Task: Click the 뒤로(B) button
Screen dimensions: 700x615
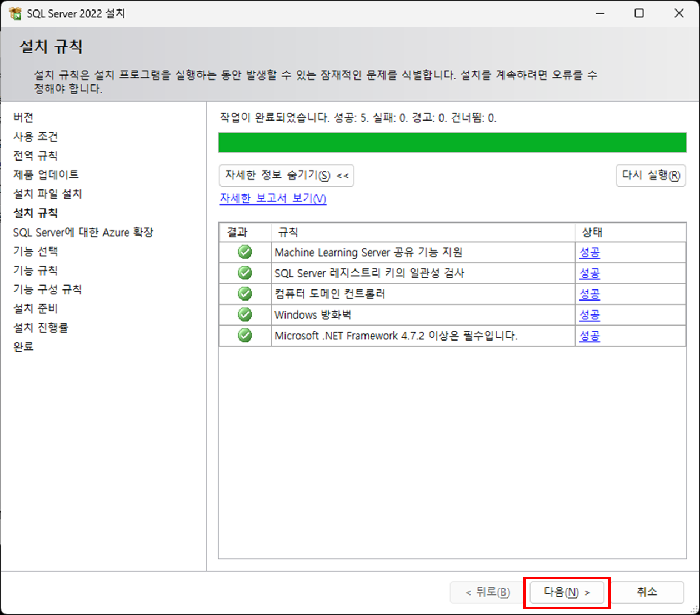Action: pos(487,592)
